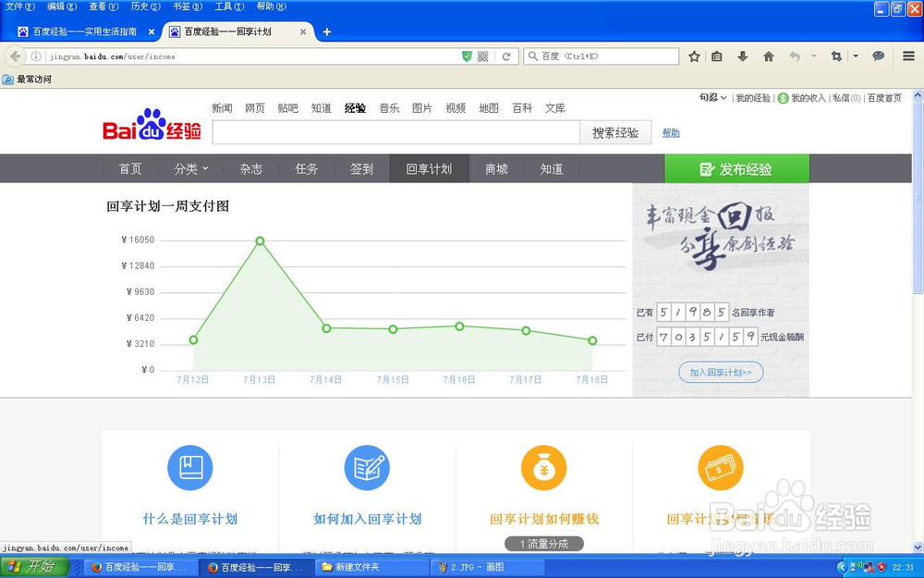
Task: Close the 百度经验——回享计划 tab
Action: pos(303,31)
